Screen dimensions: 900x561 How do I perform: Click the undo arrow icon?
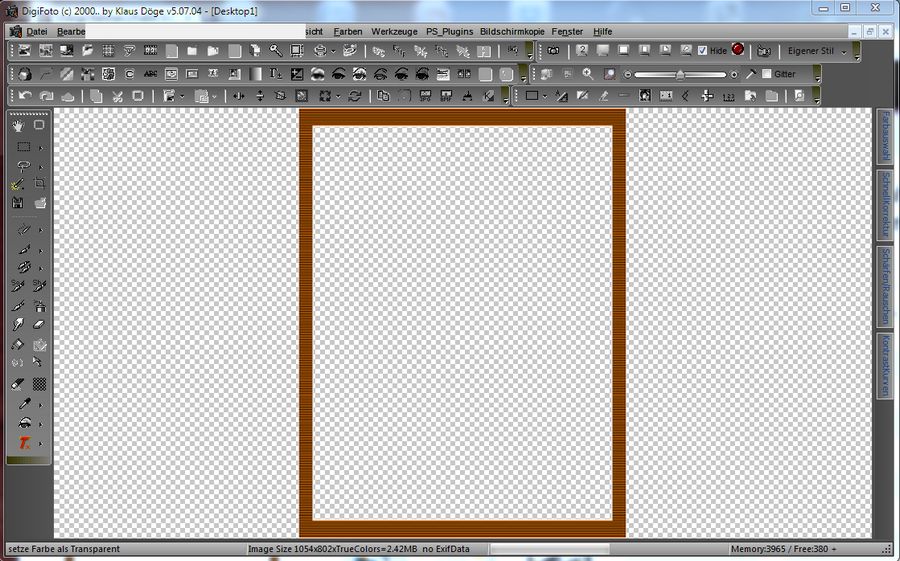[23, 96]
